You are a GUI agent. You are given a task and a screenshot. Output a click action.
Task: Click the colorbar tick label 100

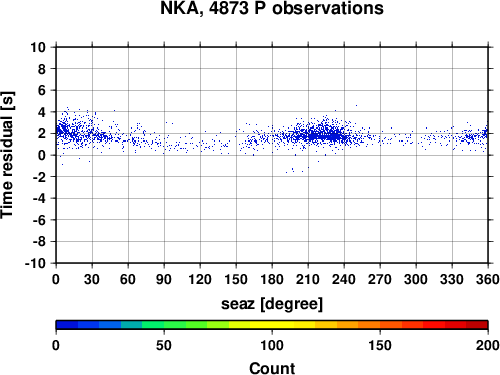point(272,345)
